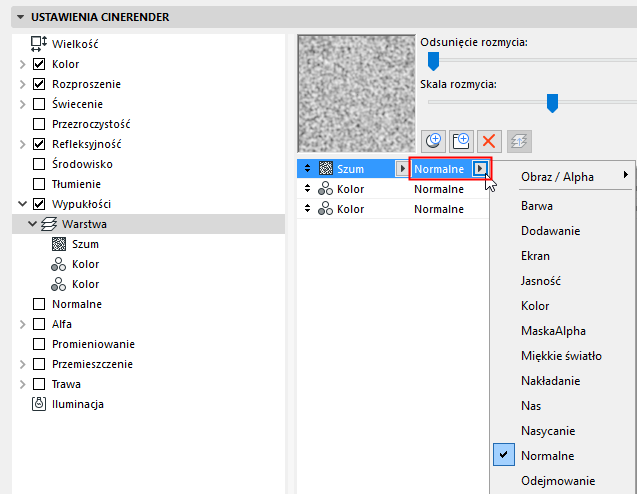Expand the Trawa channel arrow
This screenshot has height=494, width=637.
[23, 384]
